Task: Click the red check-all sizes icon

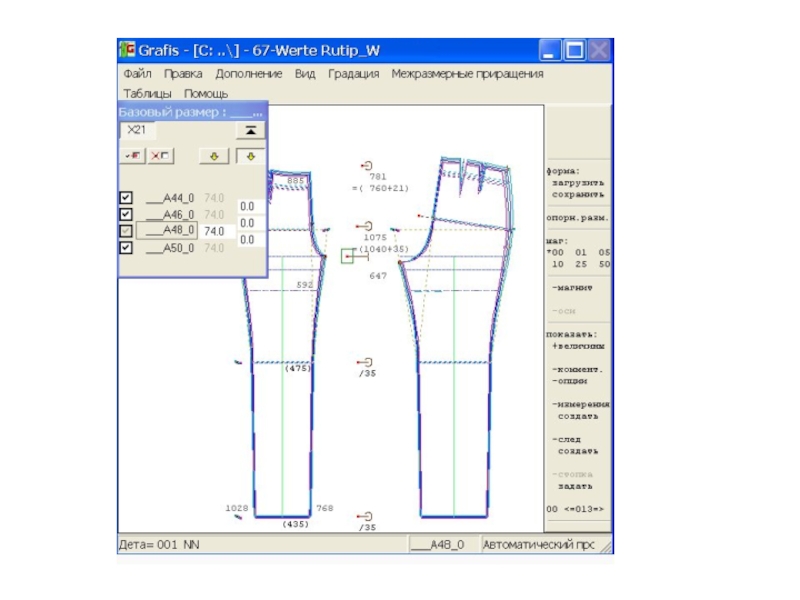Action: (132, 156)
